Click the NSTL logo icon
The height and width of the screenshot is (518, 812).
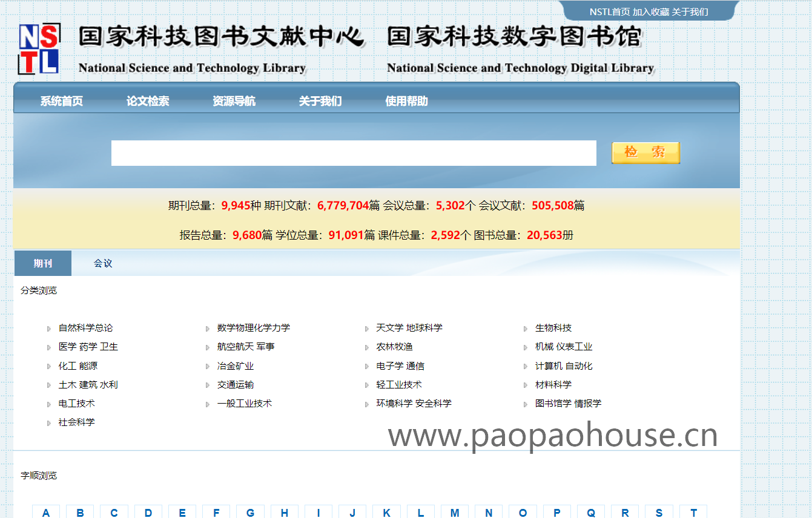coord(39,48)
